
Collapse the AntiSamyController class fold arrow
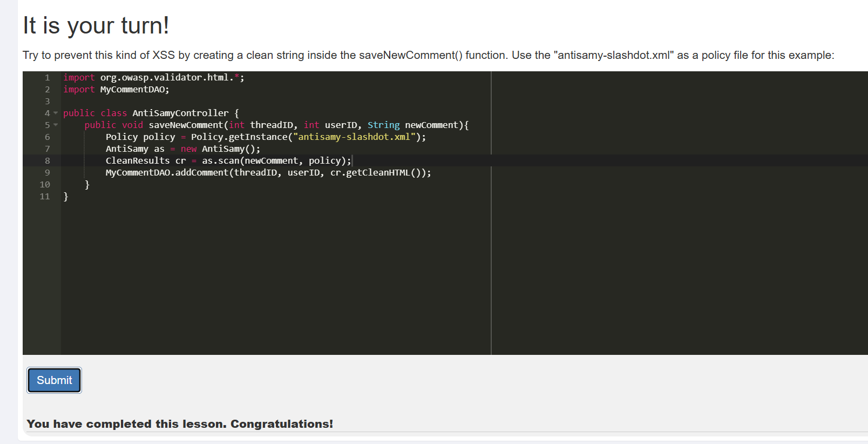(x=56, y=113)
